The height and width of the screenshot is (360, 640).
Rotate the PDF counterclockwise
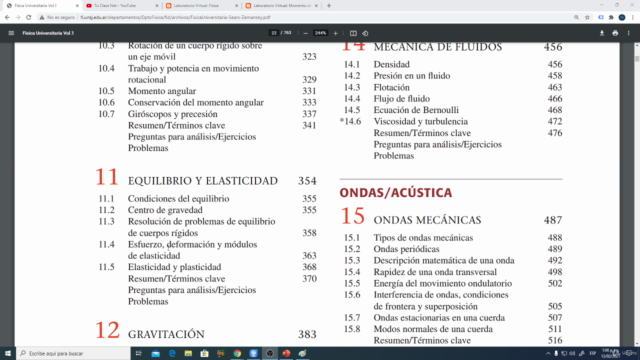click(x=365, y=33)
